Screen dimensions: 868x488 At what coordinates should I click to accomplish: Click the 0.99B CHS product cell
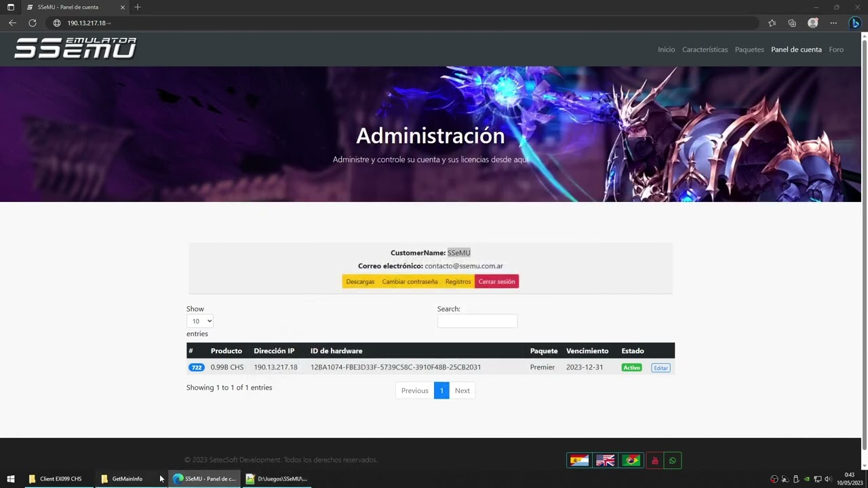pyautogui.click(x=227, y=367)
